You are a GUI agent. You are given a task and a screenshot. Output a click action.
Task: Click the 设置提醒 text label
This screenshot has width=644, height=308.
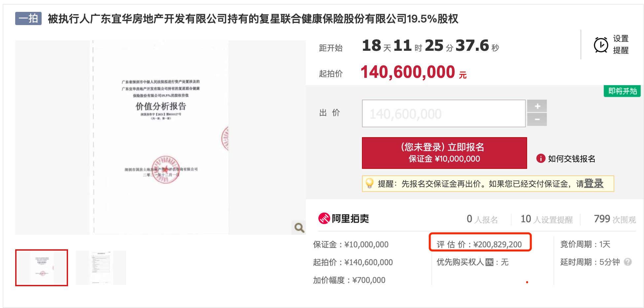[x=621, y=45]
